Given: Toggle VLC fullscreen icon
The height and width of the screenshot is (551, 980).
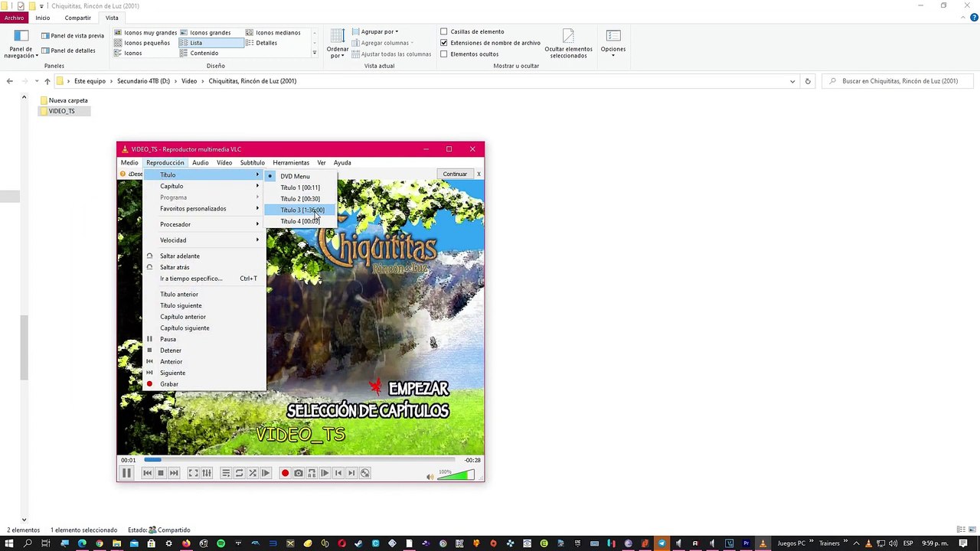Looking at the screenshot, I should [x=194, y=473].
